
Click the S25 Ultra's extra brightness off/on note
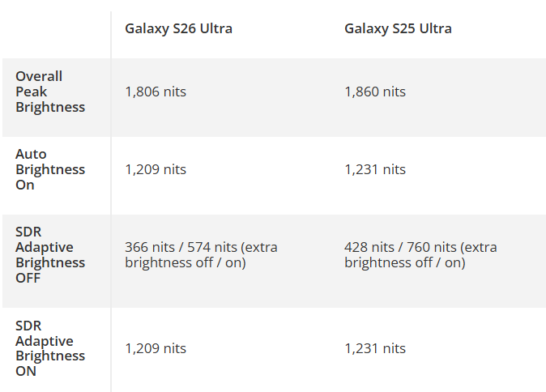tap(405, 262)
